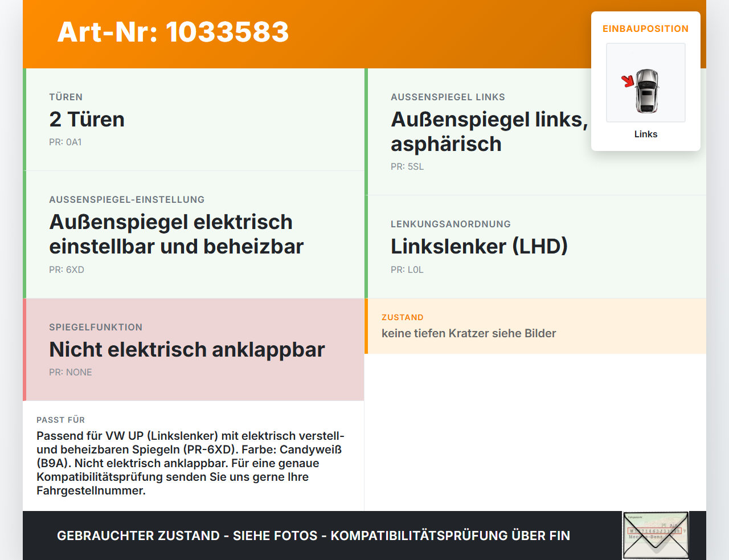Select the '2 Türen' value
The width and height of the screenshot is (729, 560).
pyautogui.click(x=87, y=119)
